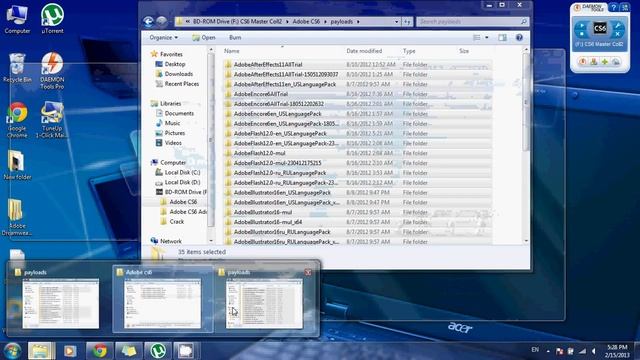Click the change view icon in Explorer toolbar
Image resolution: width=640 pixels, height=360 pixels.
pos(476,38)
